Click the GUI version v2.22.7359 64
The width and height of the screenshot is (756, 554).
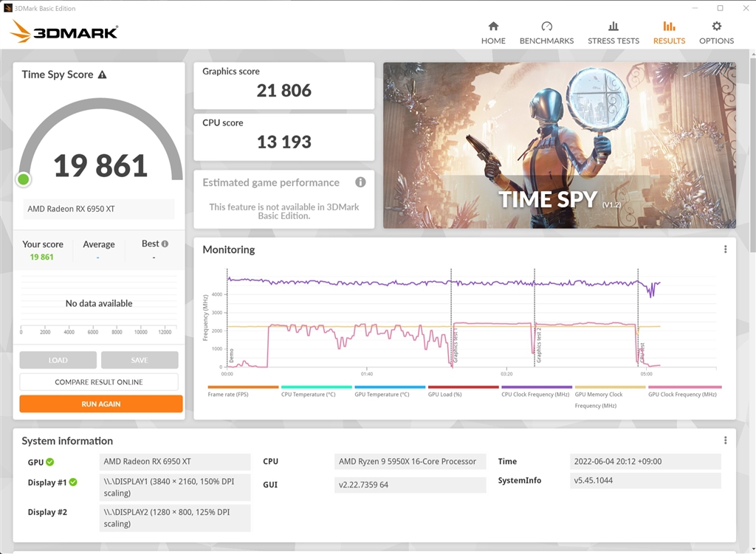click(x=410, y=485)
